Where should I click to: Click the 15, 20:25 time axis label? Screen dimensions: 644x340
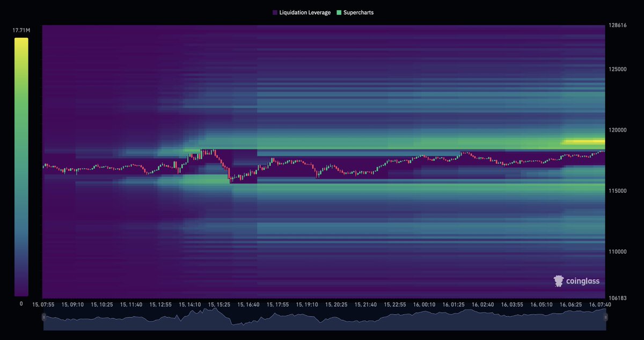pos(336,305)
